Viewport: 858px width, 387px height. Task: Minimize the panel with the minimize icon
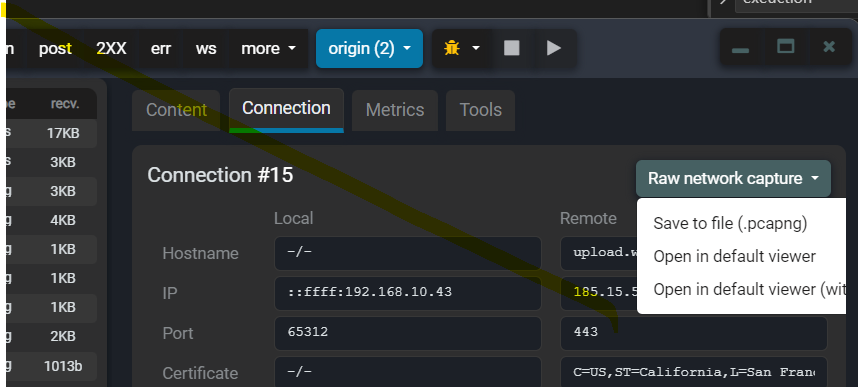(740, 49)
